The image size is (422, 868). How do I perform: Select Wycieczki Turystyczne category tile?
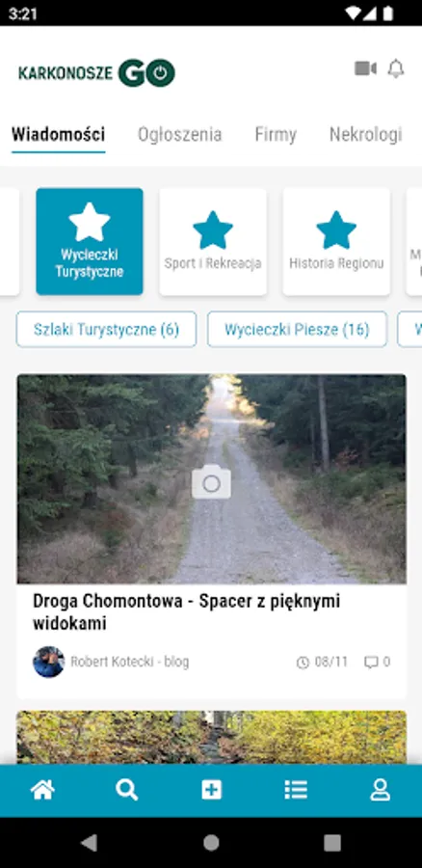[90, 241]
